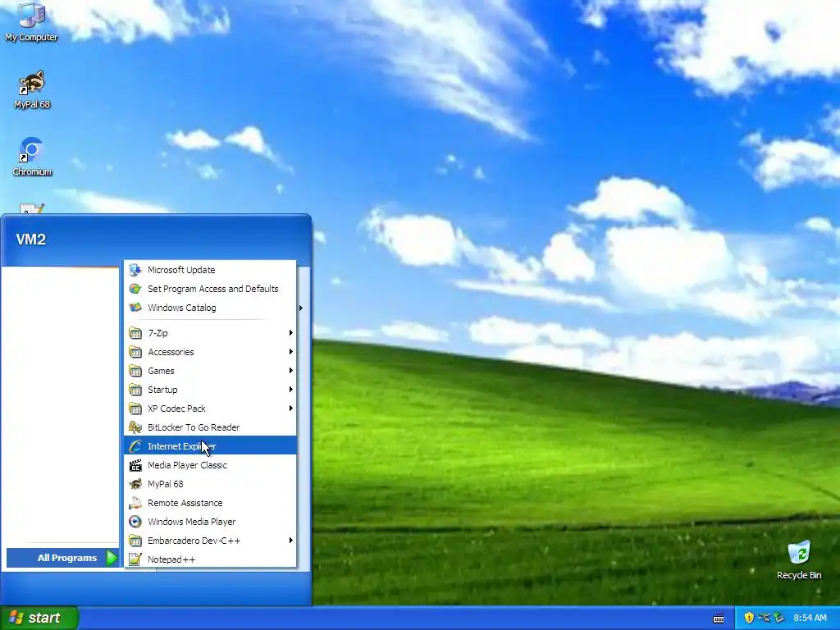Expand the XP Codec Pack submenu arrow
Screen dimensions: 840x630
point(291,409)
